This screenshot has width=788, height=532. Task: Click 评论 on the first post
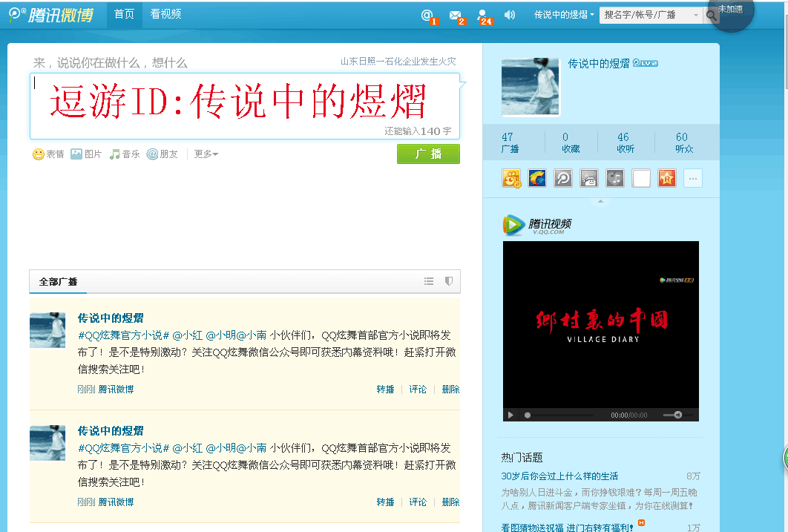click(x=418, y=390)
